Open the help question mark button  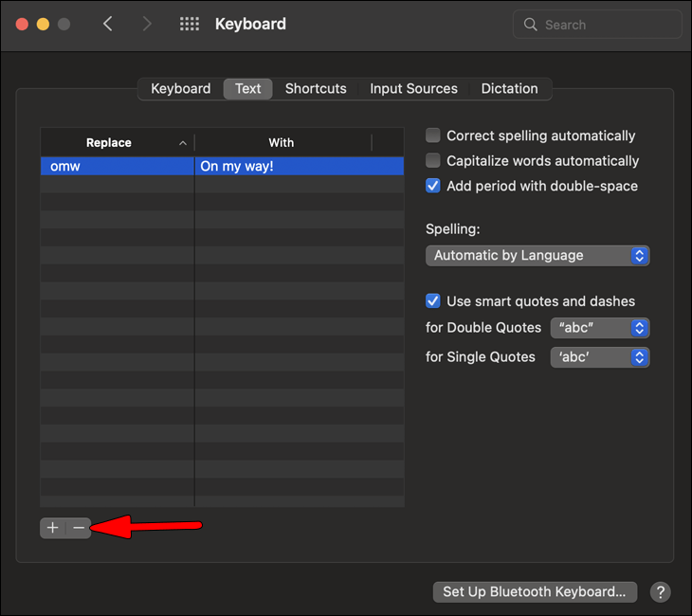pyautogui.click(x=660, y=591)
